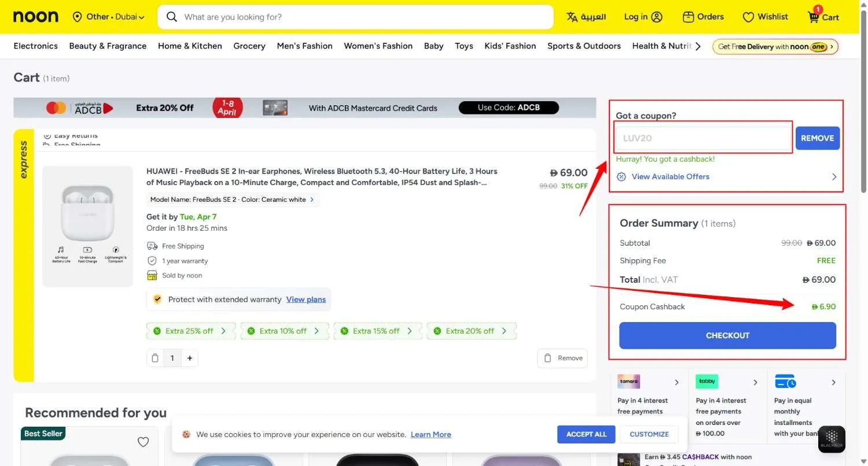Open Orders box icon
This screenshot has height=466, width=868.
pos(688,17)
